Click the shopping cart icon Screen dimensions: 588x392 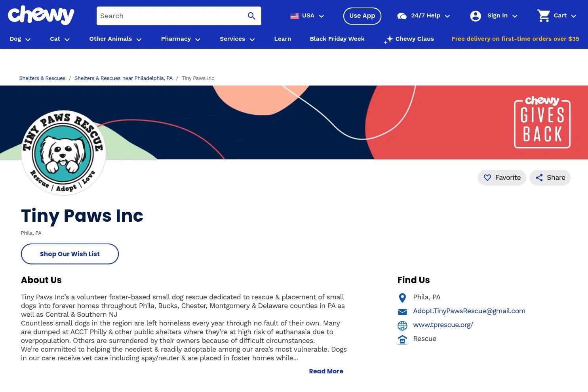[544, 16]
